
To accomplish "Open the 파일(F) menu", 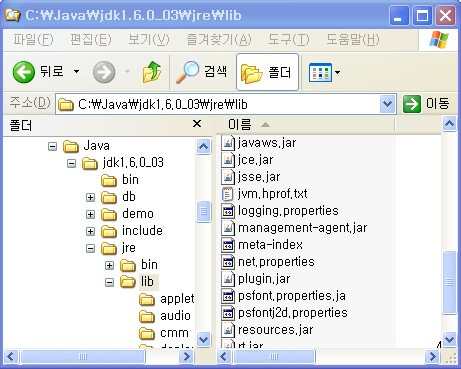I will click(33, 40).
